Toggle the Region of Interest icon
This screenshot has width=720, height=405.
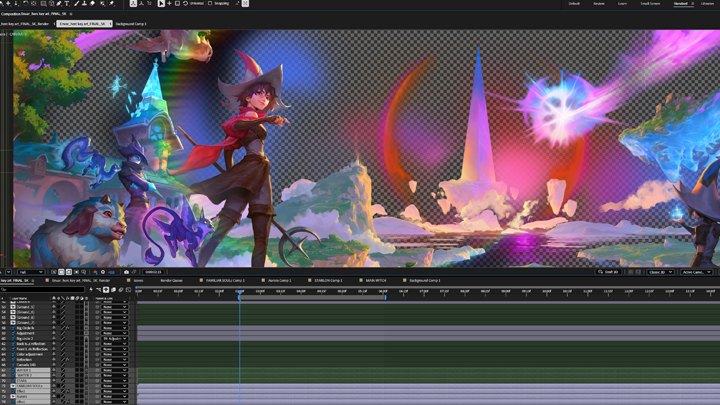pyautogui.click(x=76, y=272)
